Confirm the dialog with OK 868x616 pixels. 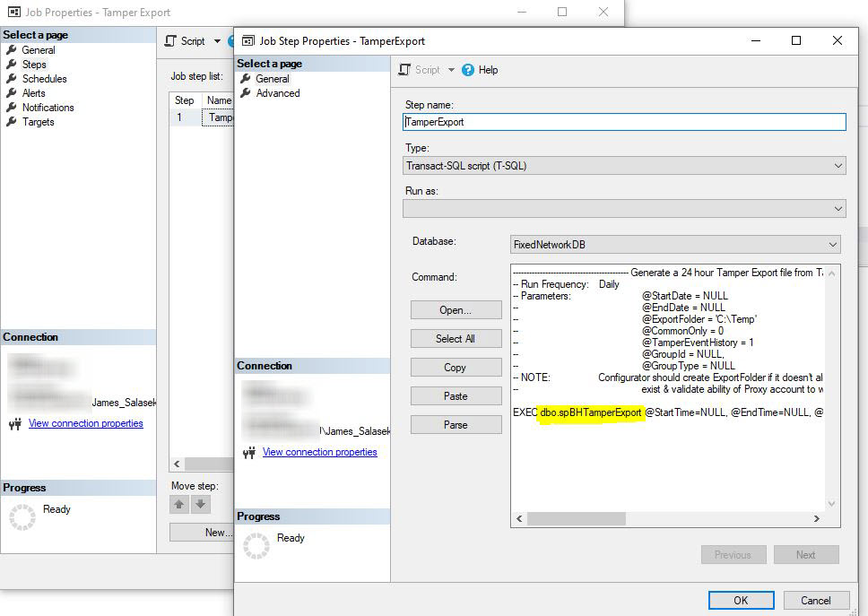pos(741,600)
